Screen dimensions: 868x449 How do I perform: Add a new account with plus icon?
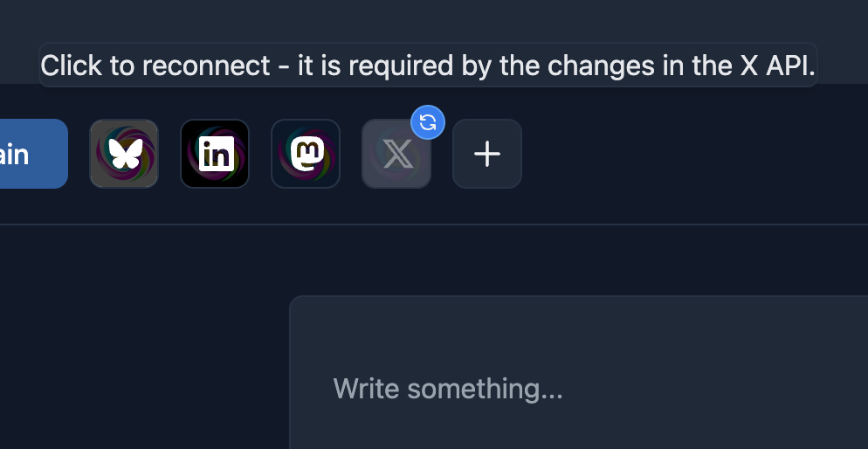pos(487,154)
